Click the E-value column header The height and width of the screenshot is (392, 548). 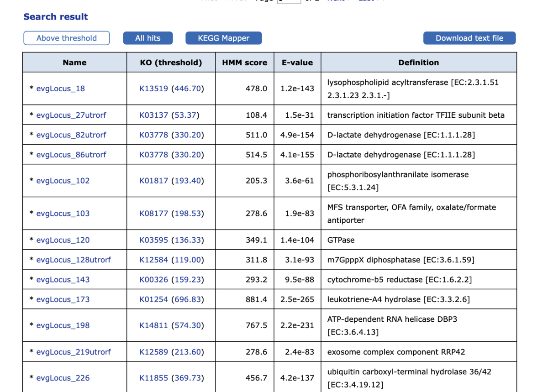297,63
